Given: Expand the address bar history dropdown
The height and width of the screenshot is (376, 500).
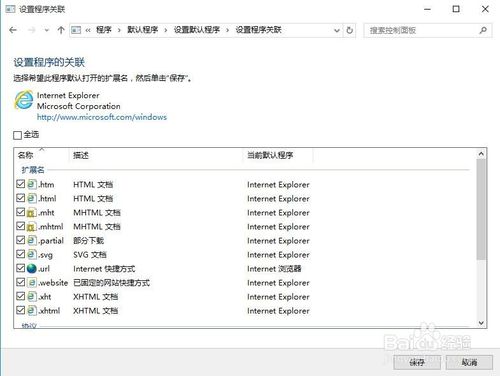Looking at the screenshot, I should [337, 30].
